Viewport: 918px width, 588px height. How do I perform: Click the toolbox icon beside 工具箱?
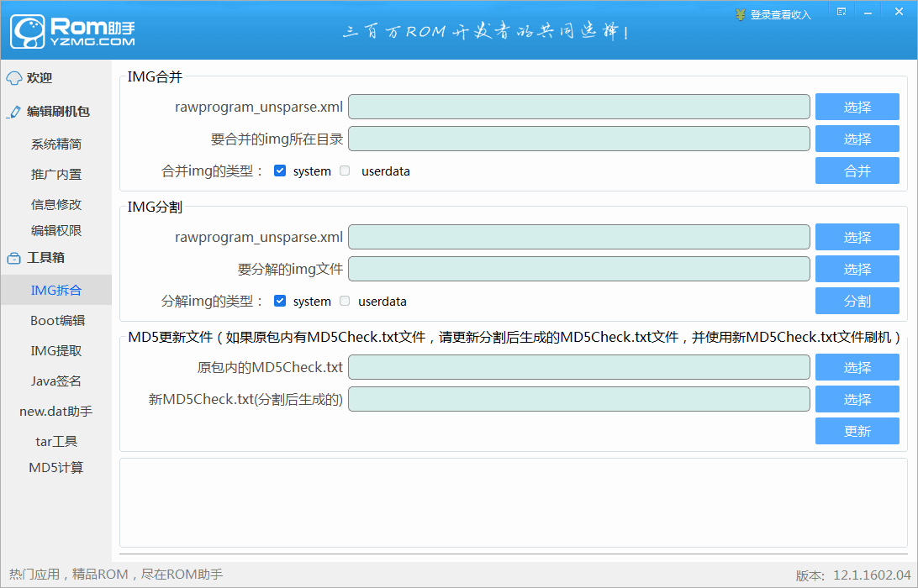pos(13,258)
